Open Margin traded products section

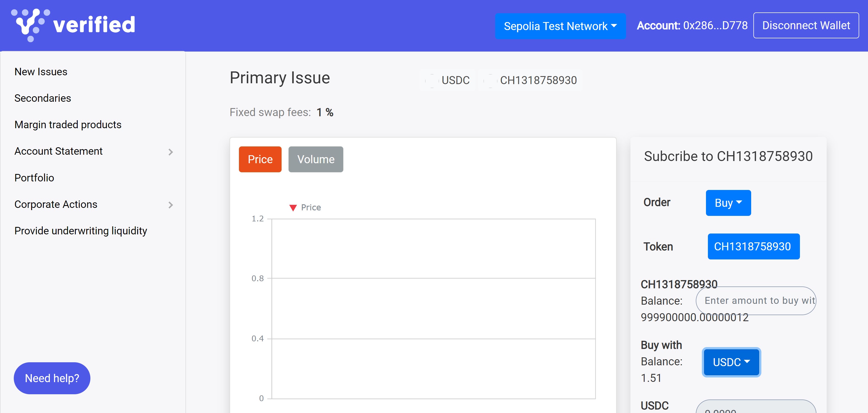[68, 124]
